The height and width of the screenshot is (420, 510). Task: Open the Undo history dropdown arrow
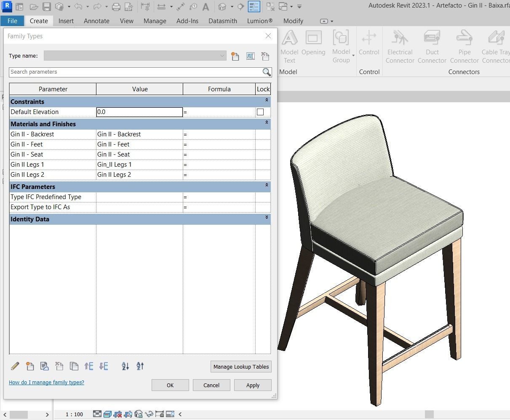(x=88, y=7)
